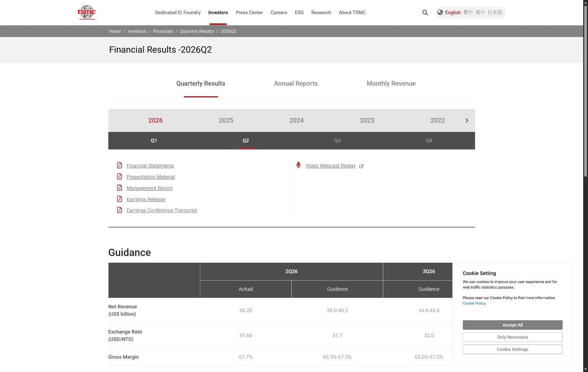Click Accept All cookies button
This screenshot has height=372, width=588.
coord(513,325)
